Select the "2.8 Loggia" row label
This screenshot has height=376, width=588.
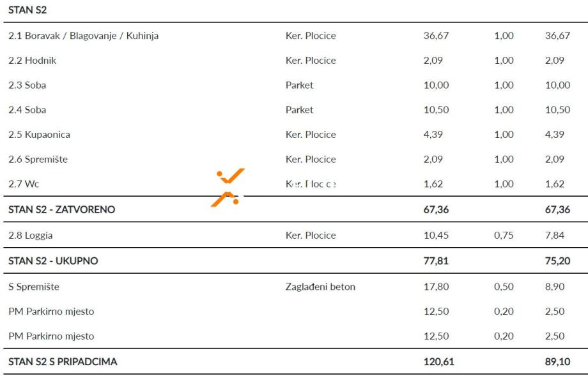click(30, 236)
